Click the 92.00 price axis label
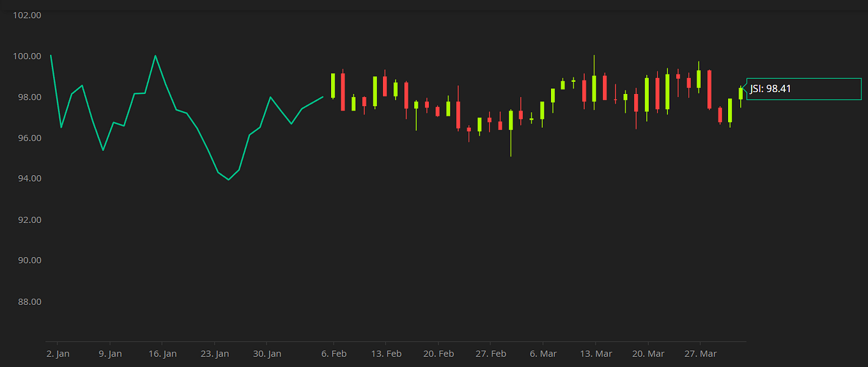868x367 pixels. (27, 220)
